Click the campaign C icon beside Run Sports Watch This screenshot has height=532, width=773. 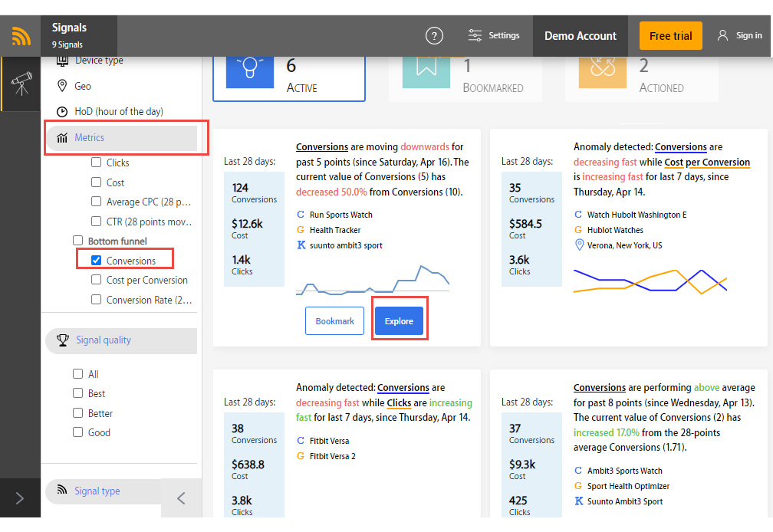click(x=301, y=215)
